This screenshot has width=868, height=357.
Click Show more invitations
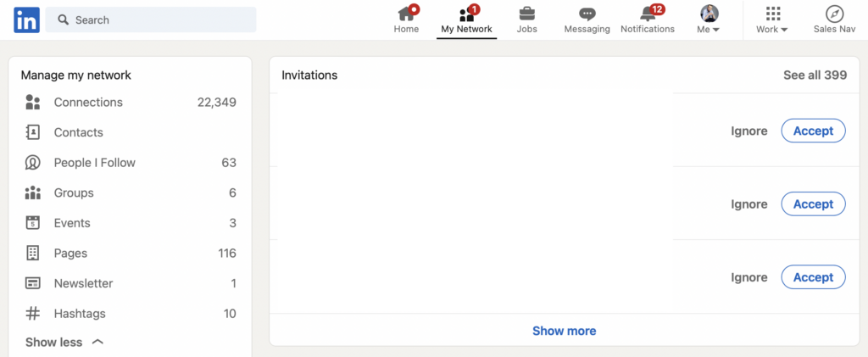[564, 331]
